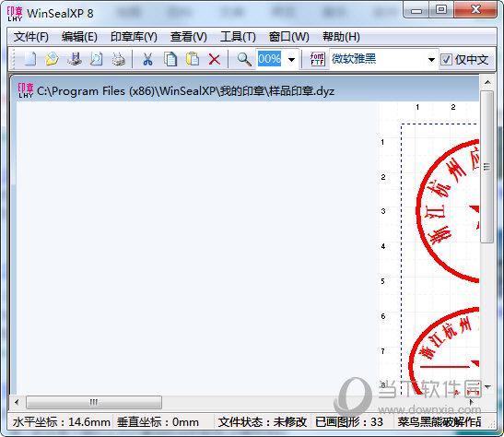
Task: Click the 已画图形：33 status entry
Action: click(349, 422)
